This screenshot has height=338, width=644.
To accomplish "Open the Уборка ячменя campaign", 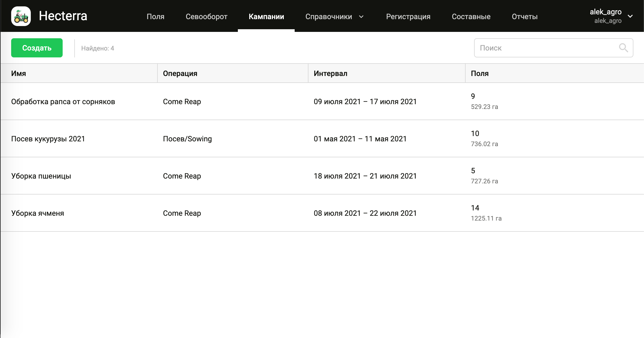I will coord(38,213).
